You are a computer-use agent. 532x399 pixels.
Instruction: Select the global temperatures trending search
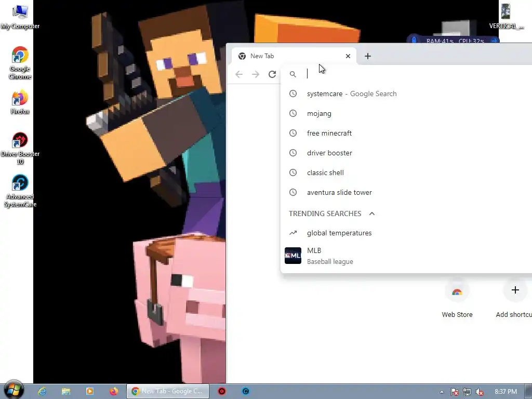[406, 233]
